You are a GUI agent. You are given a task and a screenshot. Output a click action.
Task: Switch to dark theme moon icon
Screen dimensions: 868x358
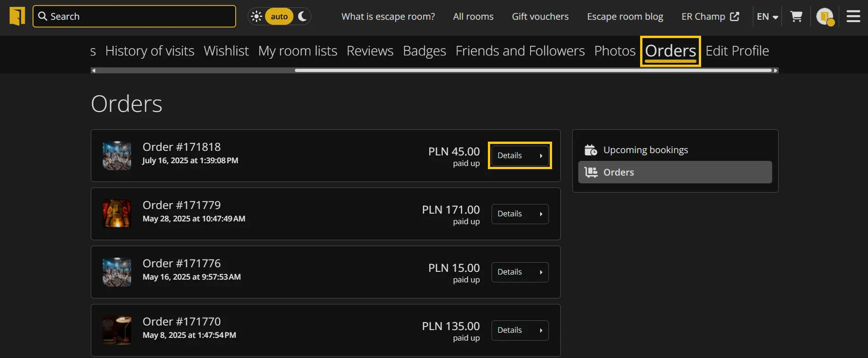point(302,17)
